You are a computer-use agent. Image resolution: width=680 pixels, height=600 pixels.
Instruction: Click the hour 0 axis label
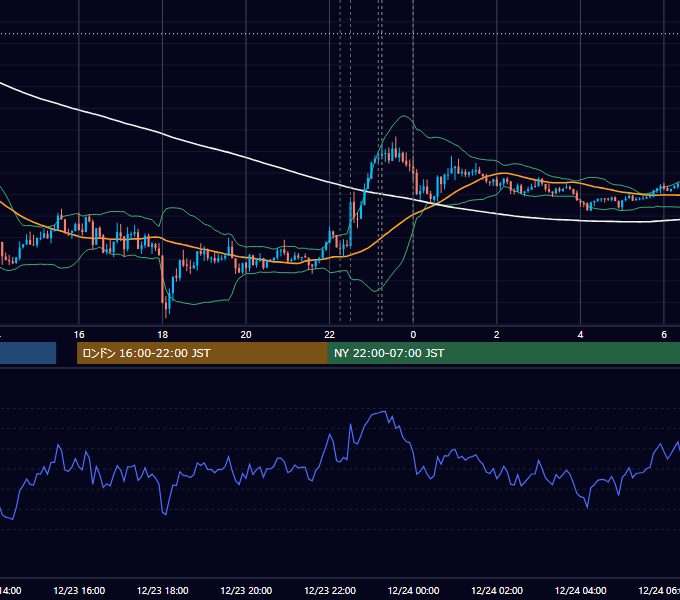413,335
